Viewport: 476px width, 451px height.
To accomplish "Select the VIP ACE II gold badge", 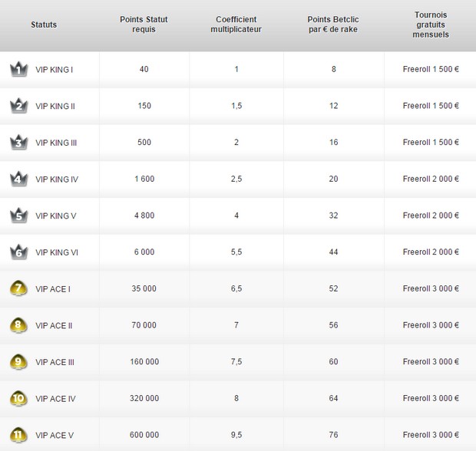I will [x=19, y=325].
